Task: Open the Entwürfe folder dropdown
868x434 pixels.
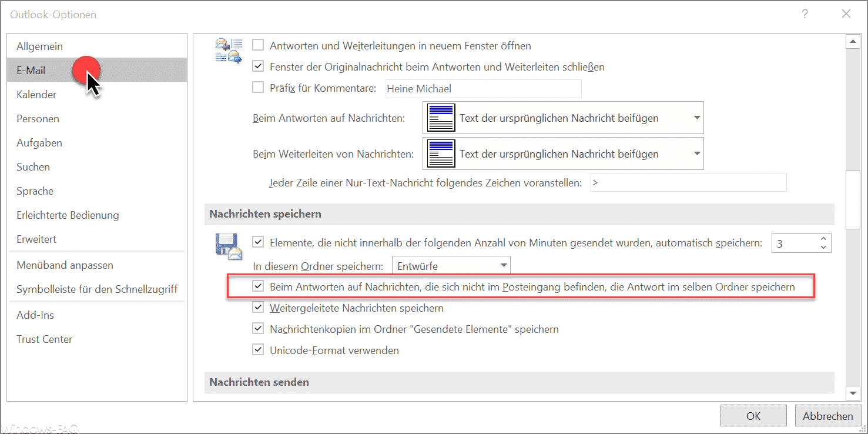Action: (451, 266)
